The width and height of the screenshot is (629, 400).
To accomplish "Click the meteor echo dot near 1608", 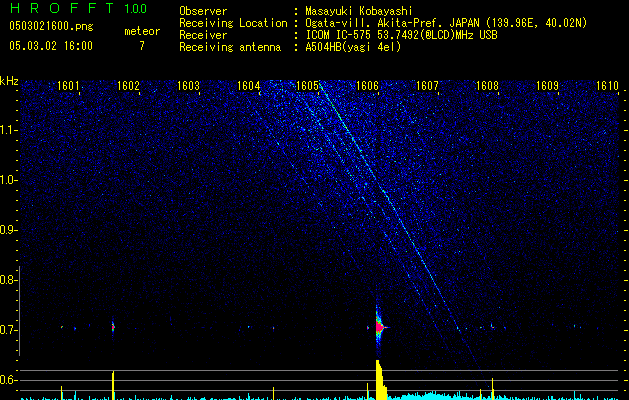I will pyautogui.click(x=492, y=327).
